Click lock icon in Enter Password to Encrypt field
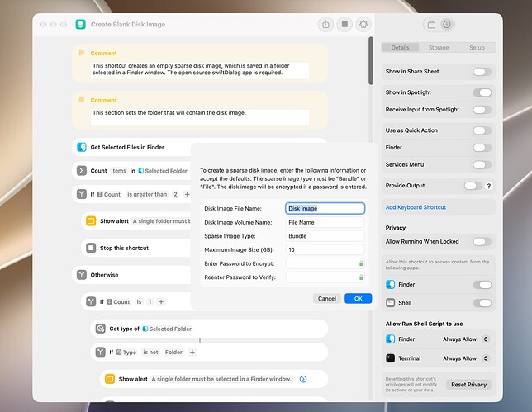Screen dimensions: 532x412 tap(361, 263)
